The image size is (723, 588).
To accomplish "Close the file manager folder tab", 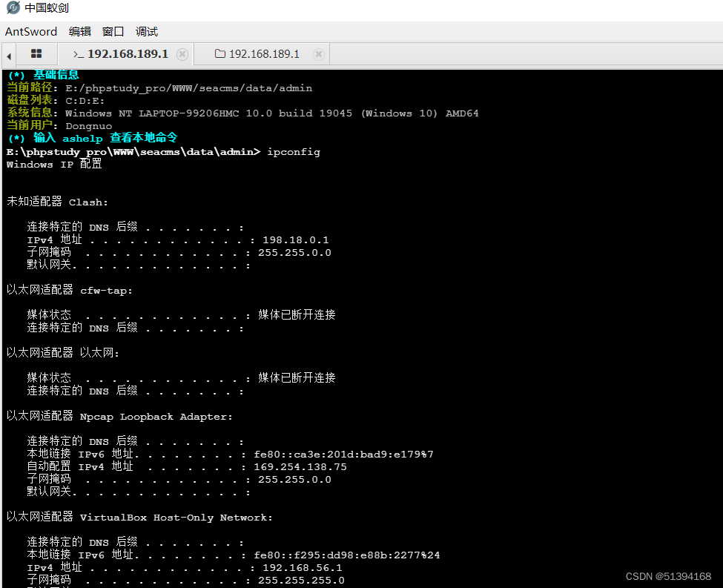I will pyautogui.click(x=319, y=54).
